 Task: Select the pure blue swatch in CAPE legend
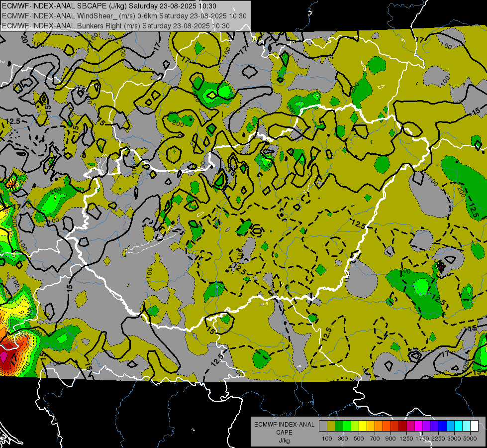coord(443,426)
